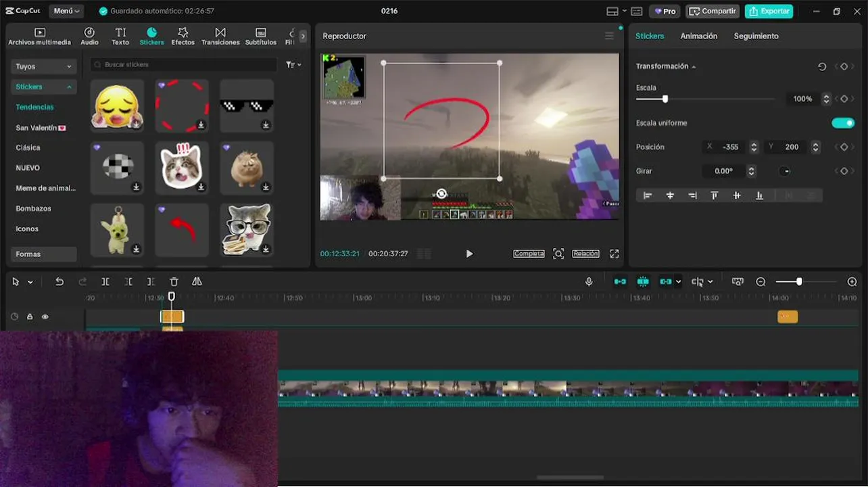Open the selection tool dropdown
This screenshot has width=868, height=487.
coord(30,282)
